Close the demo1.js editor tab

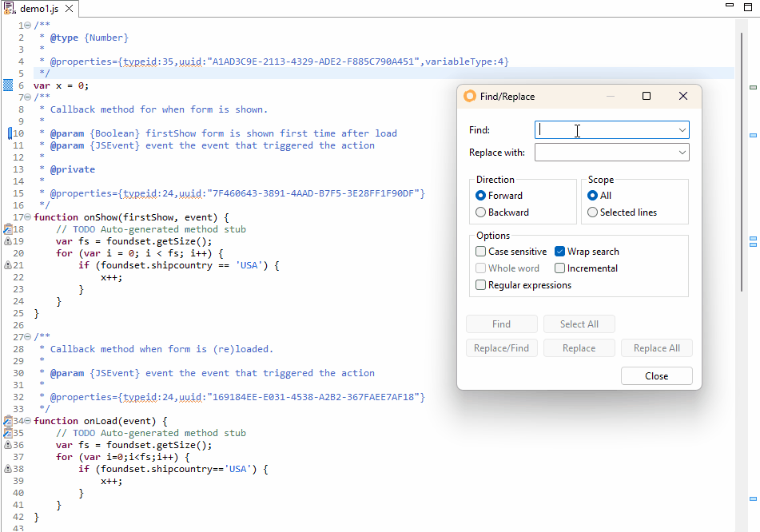click(70, 8)
